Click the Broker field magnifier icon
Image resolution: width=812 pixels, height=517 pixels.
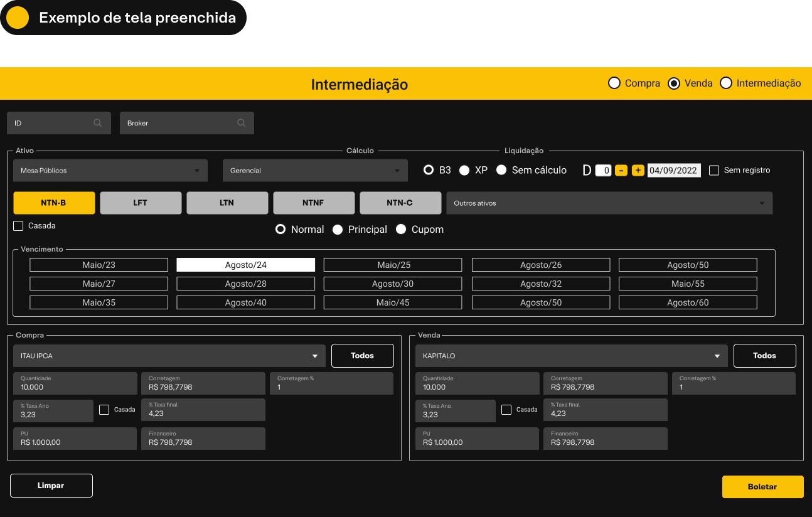[242, 123]
